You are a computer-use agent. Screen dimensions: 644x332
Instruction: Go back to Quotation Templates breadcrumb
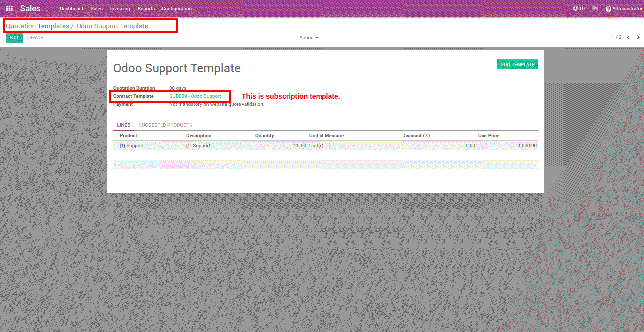pyautogui.click(x=37, y=26)
